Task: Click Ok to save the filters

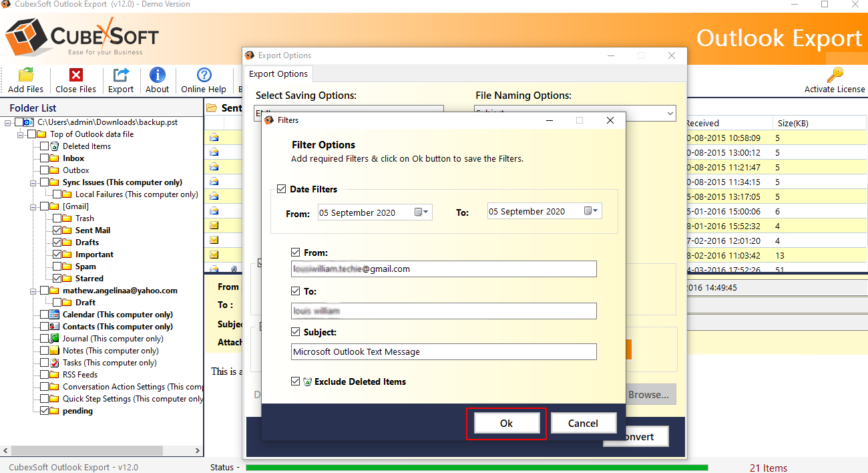Action: tap(507, 424)
